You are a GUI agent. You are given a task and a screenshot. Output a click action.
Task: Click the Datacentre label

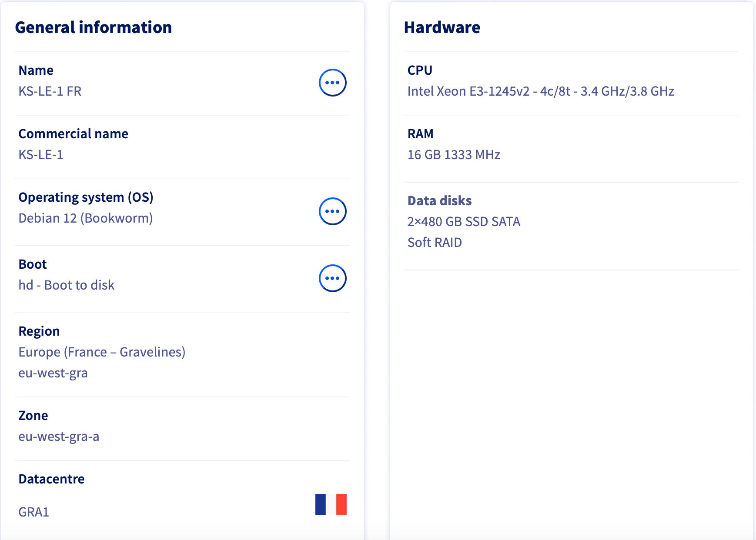click(52, 479)
